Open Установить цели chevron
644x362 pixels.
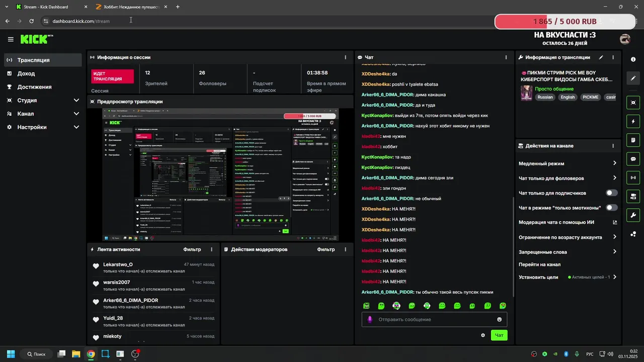pyautogui.click(x=614, y=277)
